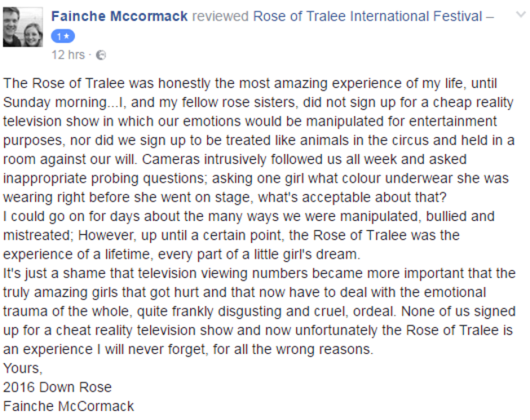Open Fainche Mccormack's profile picture
Image resolution: width=530 pixels, height=420 pixels.
[23, 27]
